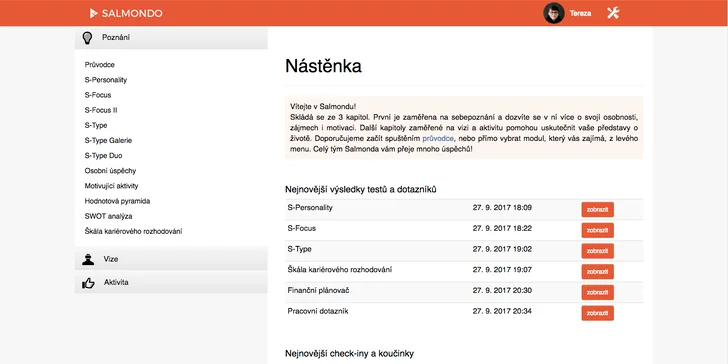The image size is (728, 364).
Task: Click date 27. 9. 2017 18:22
Action: [502, 228]
